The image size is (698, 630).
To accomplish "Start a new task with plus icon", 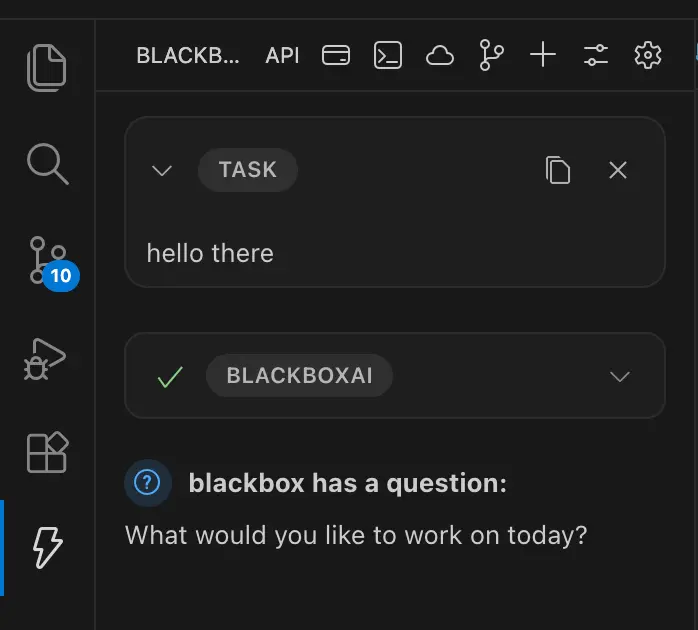I will click(x=543, y=54).
